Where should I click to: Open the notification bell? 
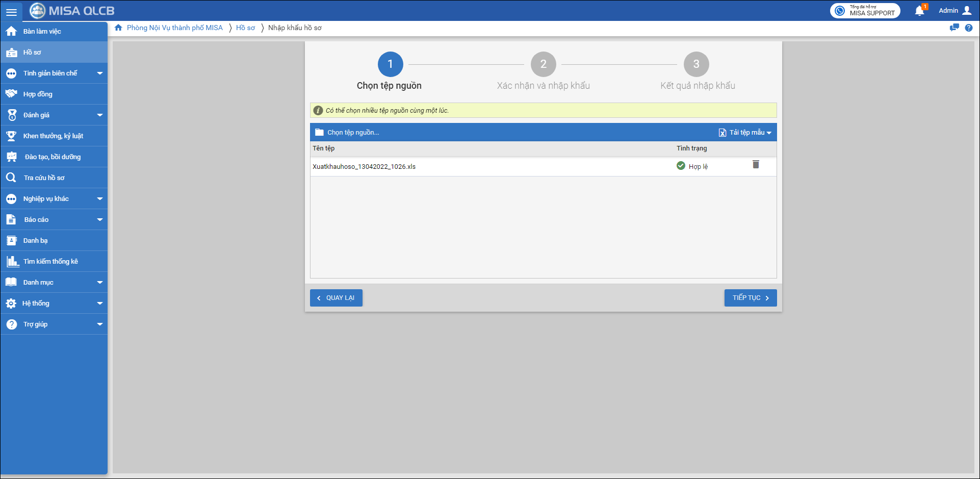919,11
